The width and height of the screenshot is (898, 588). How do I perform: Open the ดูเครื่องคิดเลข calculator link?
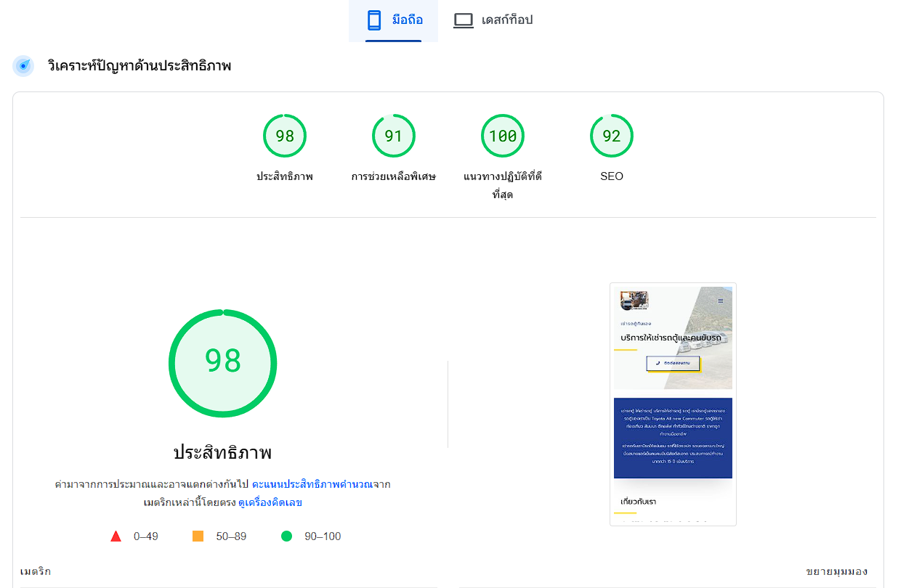[270, 502]
